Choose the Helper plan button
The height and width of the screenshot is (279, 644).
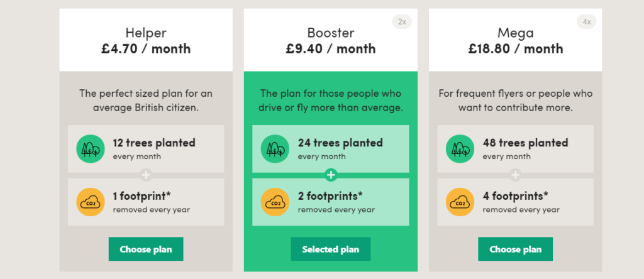146,249
